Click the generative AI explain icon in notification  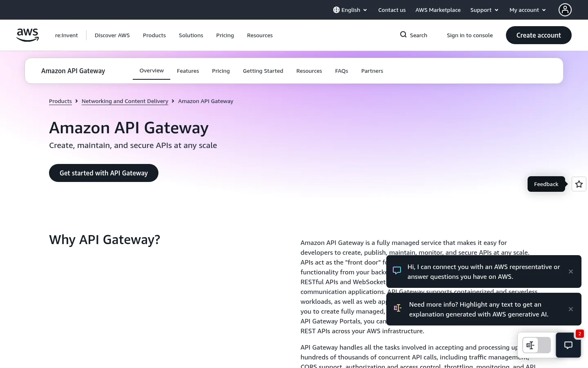[398, 308]
